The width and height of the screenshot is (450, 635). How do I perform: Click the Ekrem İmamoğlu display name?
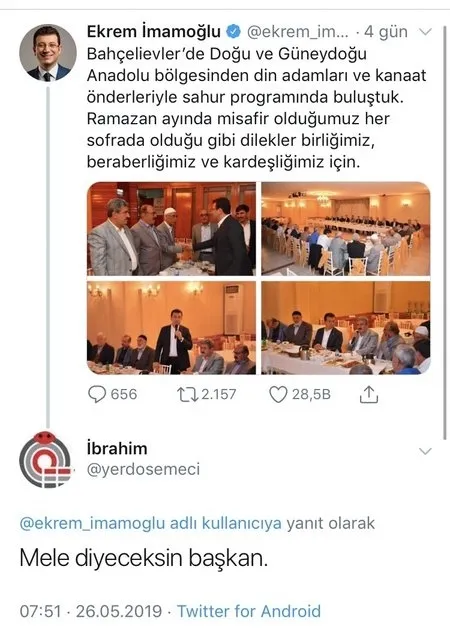[154, 32]
